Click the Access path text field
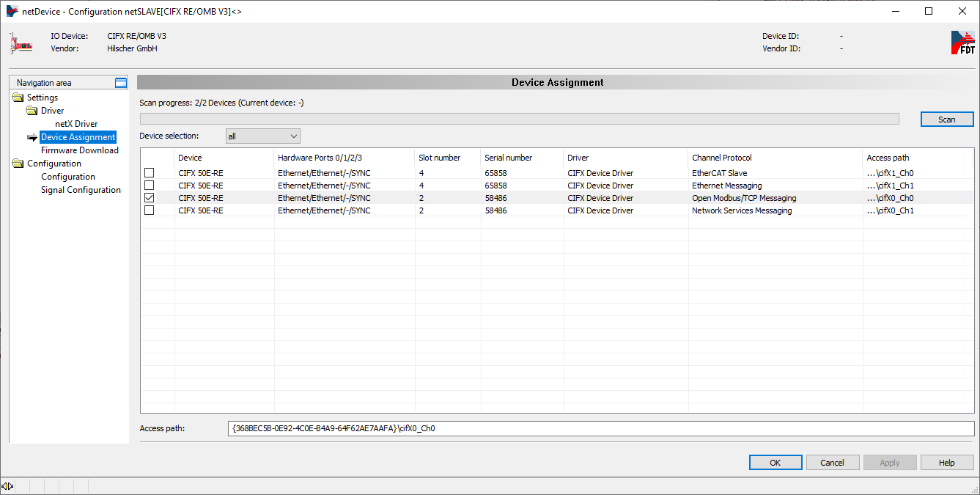980x495 pixels. coord(599,428)
